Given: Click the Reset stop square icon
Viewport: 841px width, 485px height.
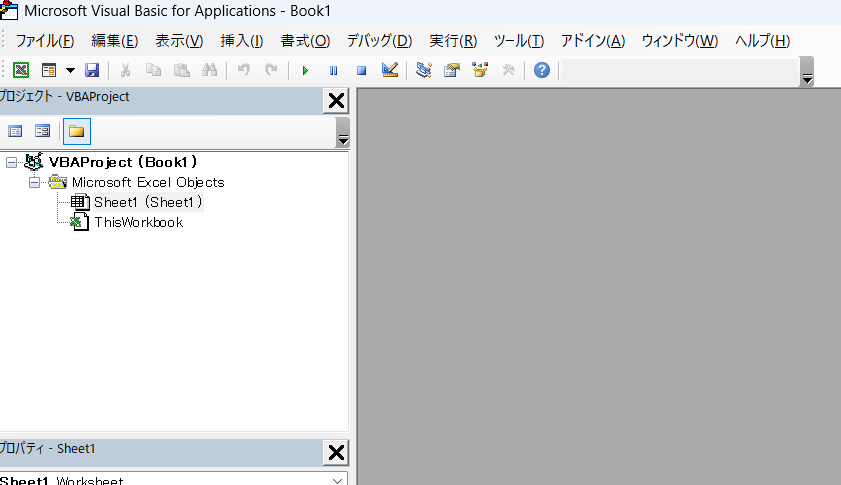Looking at the screenshot, I should click(x=362, y=70).
